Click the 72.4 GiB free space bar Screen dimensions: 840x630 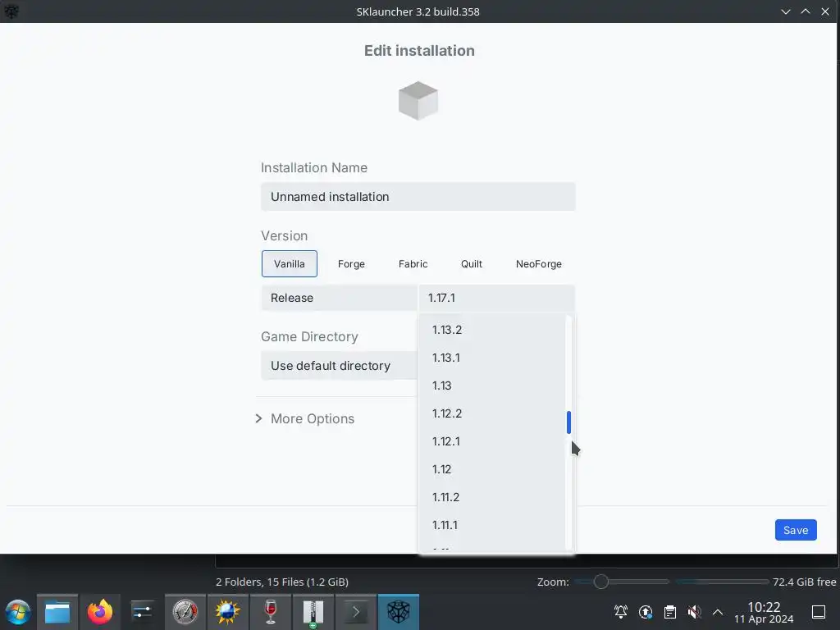pos(723,582)
